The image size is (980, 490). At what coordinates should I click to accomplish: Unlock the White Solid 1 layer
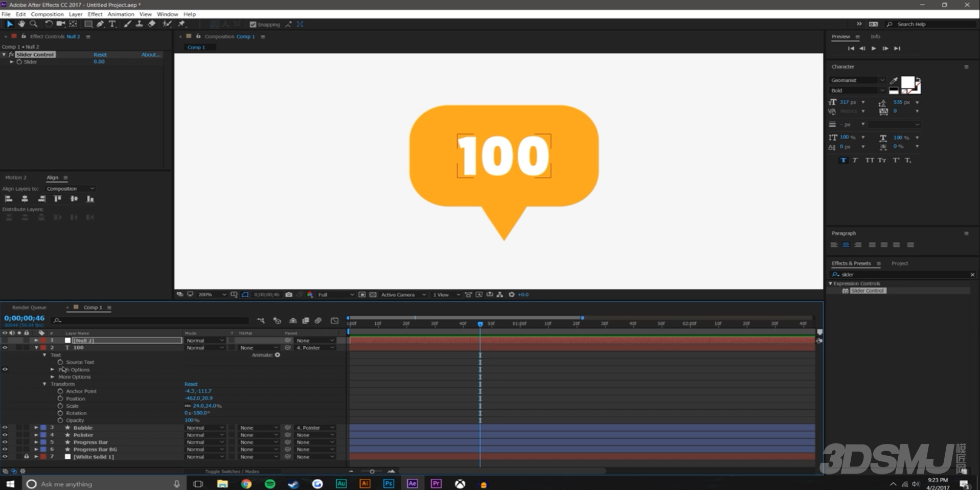click(26, 457)
